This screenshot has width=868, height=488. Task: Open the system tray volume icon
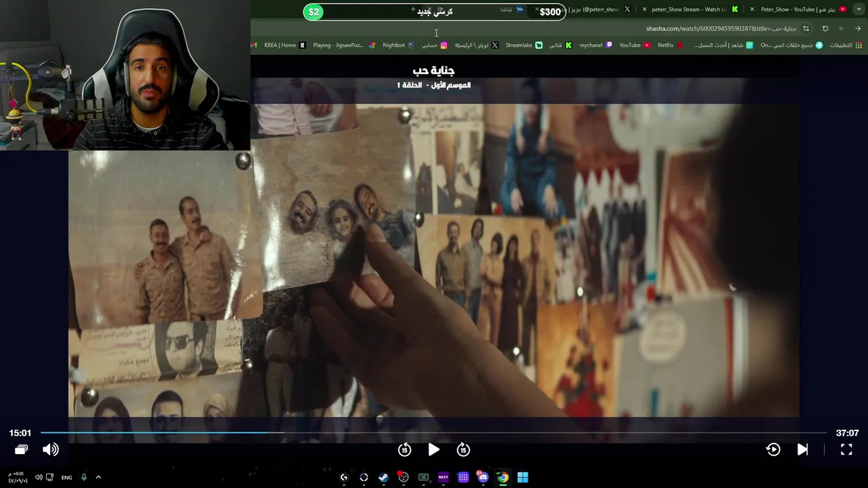tap(39, 477)
